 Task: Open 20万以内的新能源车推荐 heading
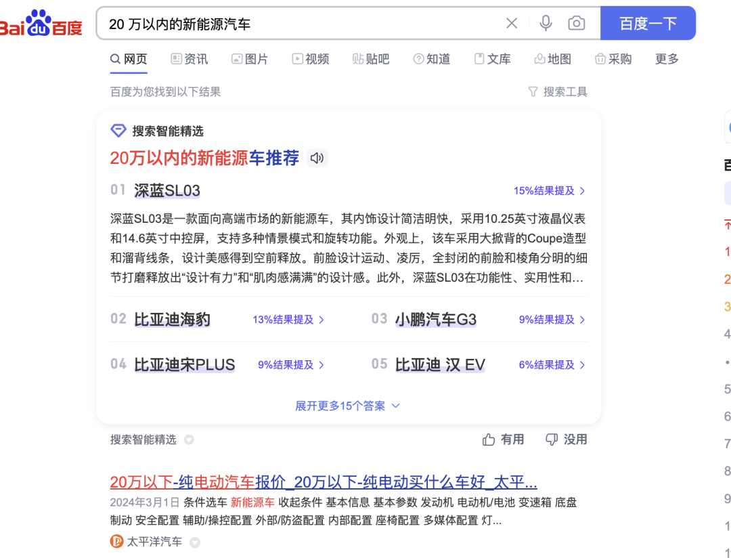204,158
